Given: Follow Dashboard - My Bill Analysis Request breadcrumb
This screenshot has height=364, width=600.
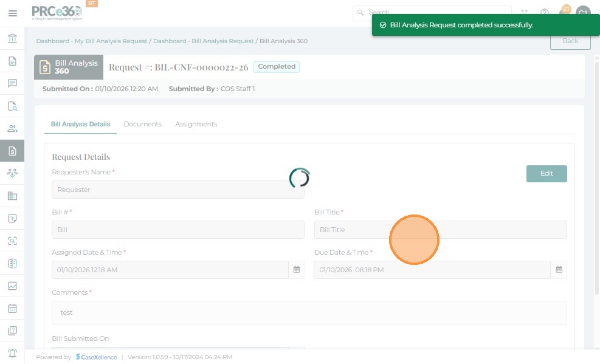Looking at the screenshot, I should [x=91, y=41].
